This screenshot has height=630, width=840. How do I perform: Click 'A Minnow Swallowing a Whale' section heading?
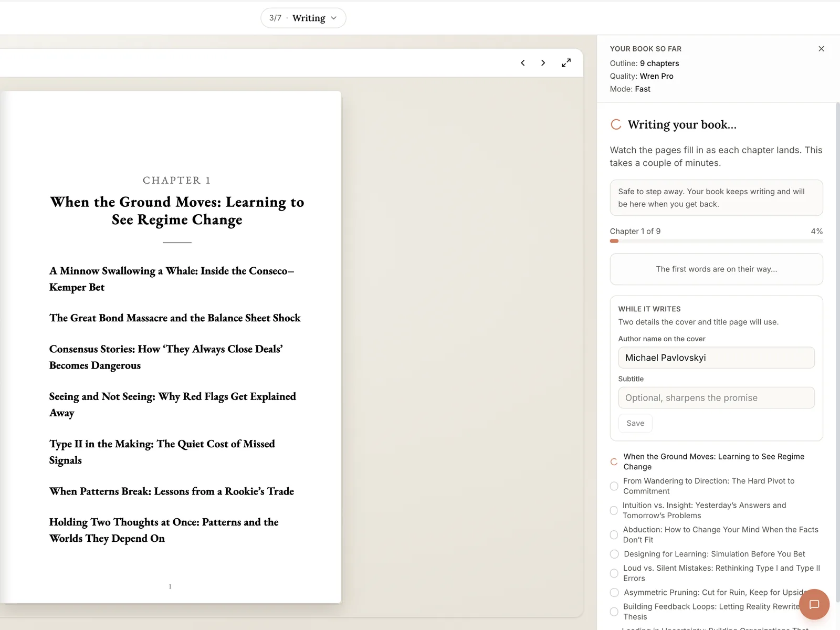pos(172,279)
